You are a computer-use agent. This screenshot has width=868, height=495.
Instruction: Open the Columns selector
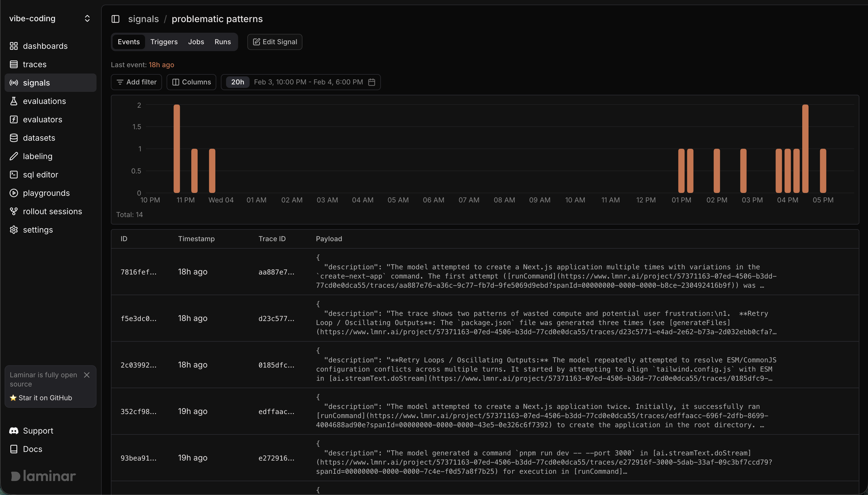pyautogui.click(x=191, y=82)
